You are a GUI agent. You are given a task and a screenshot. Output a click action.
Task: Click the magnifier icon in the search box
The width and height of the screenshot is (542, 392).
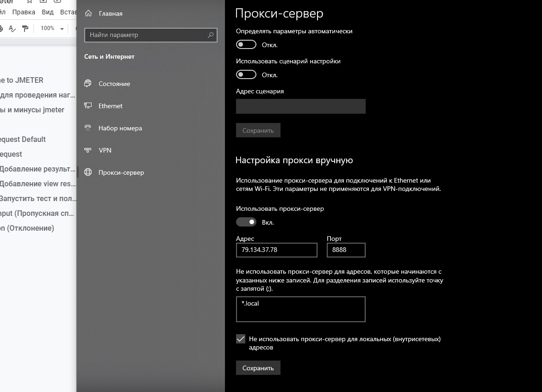(x=211, y=35)
